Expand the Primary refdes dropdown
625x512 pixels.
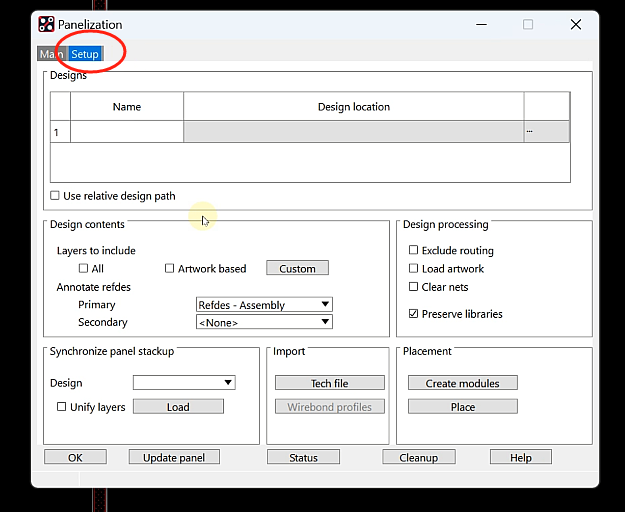pyautogui.click(x=264, y=305)
